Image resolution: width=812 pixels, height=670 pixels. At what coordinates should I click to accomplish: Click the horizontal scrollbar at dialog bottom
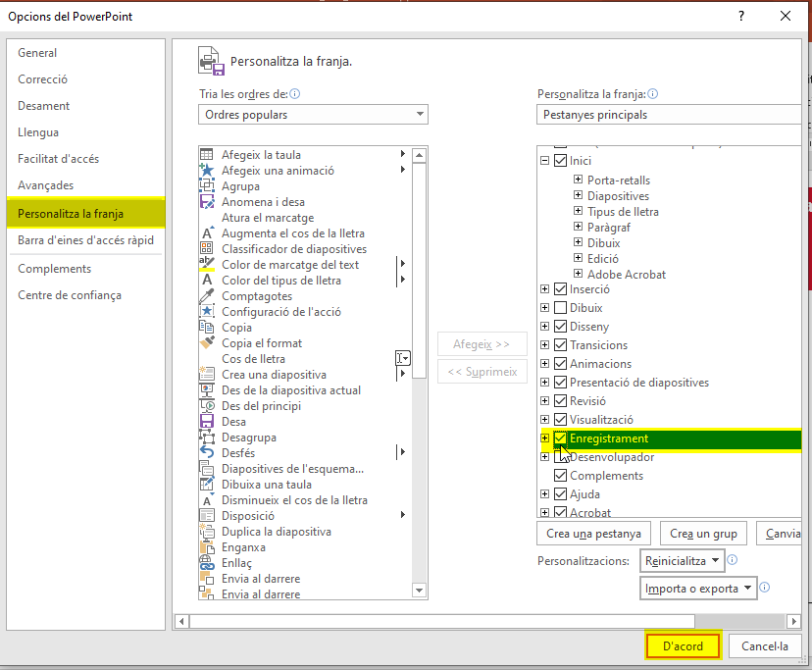(441, 621)
